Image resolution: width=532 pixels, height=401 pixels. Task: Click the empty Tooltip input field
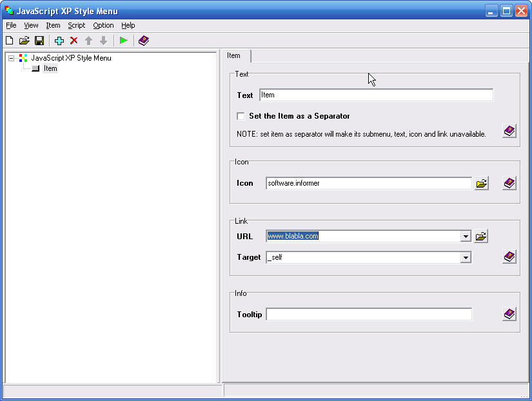[x=369, y=314]
